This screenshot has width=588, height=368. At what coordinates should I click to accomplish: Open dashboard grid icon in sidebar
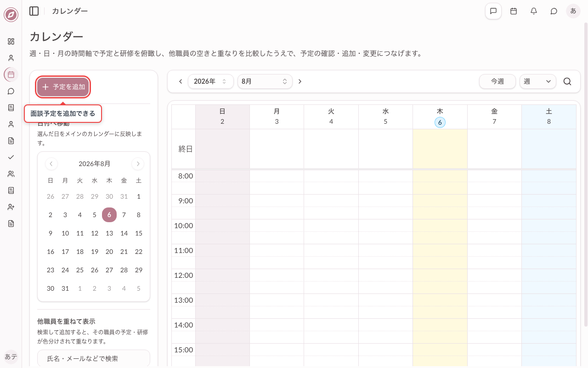pos(11,41)
